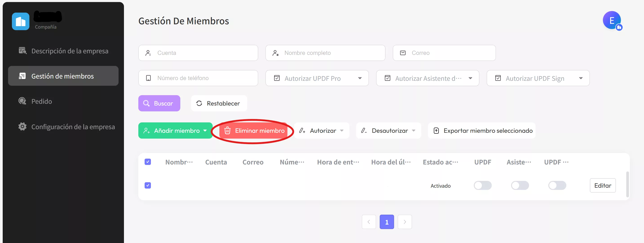Click the checkbox icon in Autorizar Asistente dropdown
644x243 pixels.
point(388,78)
